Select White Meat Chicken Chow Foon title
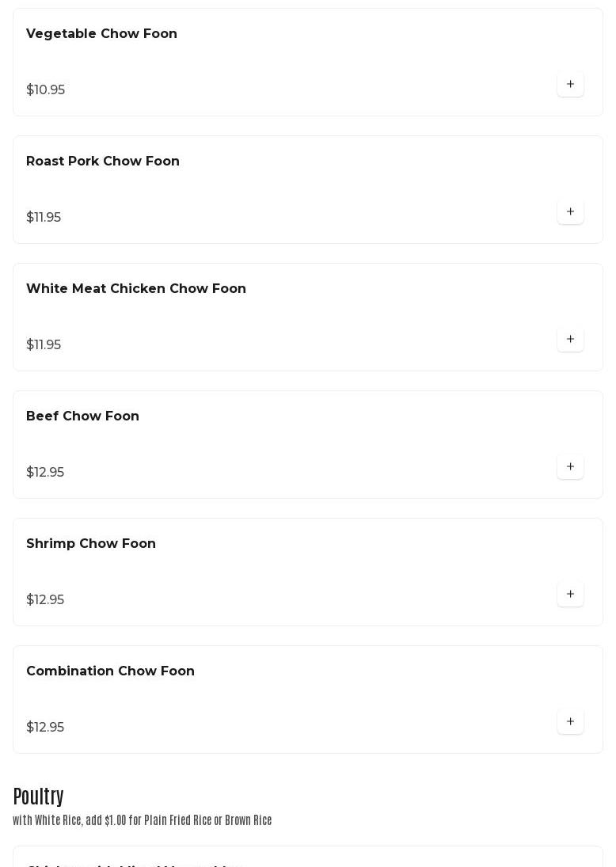The image size is (616, 867). pyautogui.click(x=136, y=288)
